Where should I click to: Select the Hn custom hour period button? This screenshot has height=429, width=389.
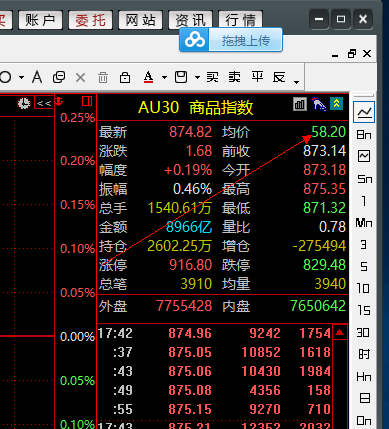click(x=364, y=377)
